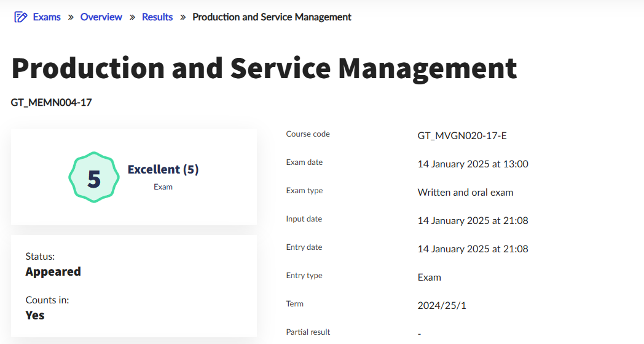Click the Written and oral exam text
This screenshot has height=344, width=644.
(465, 192)
